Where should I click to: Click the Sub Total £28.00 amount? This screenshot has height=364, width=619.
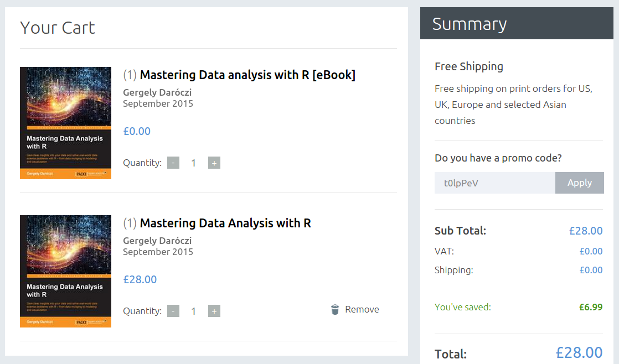(585, 231)
